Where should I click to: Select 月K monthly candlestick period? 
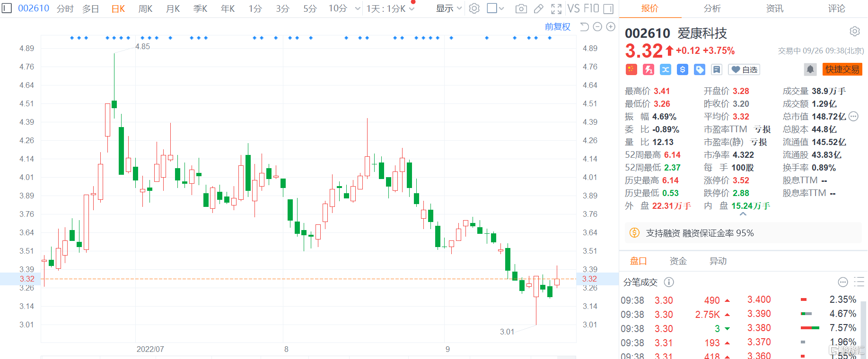point(173,9)
